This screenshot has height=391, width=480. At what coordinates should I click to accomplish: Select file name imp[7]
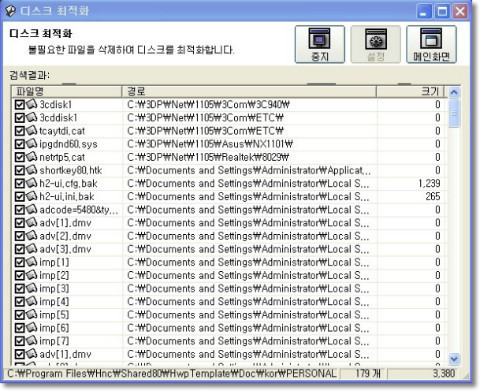(x=54, y=341)
